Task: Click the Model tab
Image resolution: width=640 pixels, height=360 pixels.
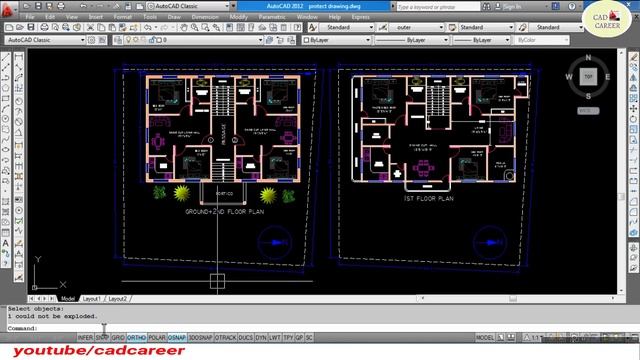Action: pos(68,299)
